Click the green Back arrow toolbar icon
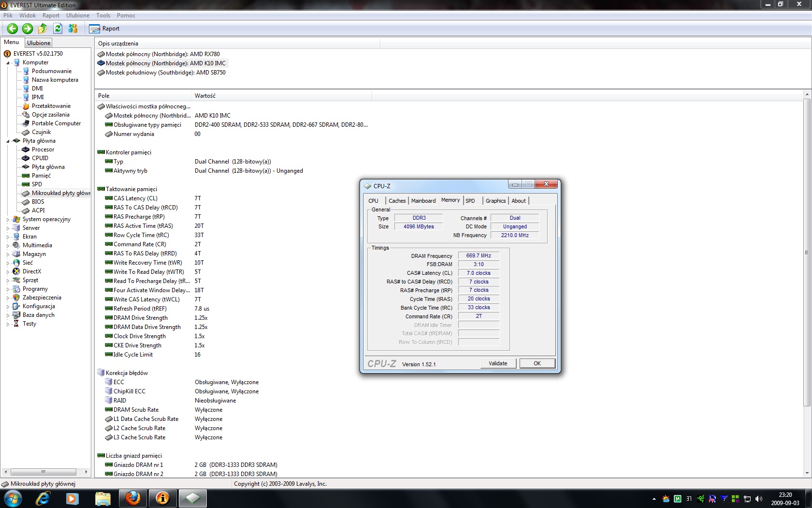 [13, 29]
